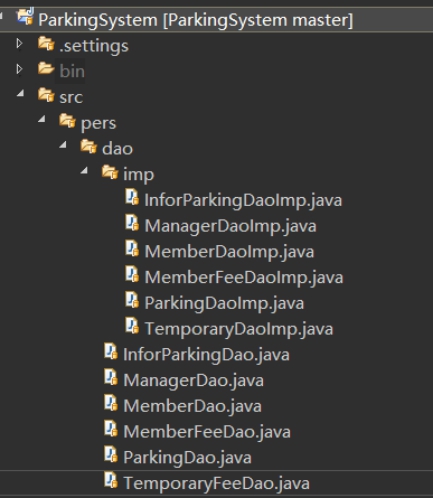Click the bin folder icon
Screen dimensions: 434x499
point(46,69)
